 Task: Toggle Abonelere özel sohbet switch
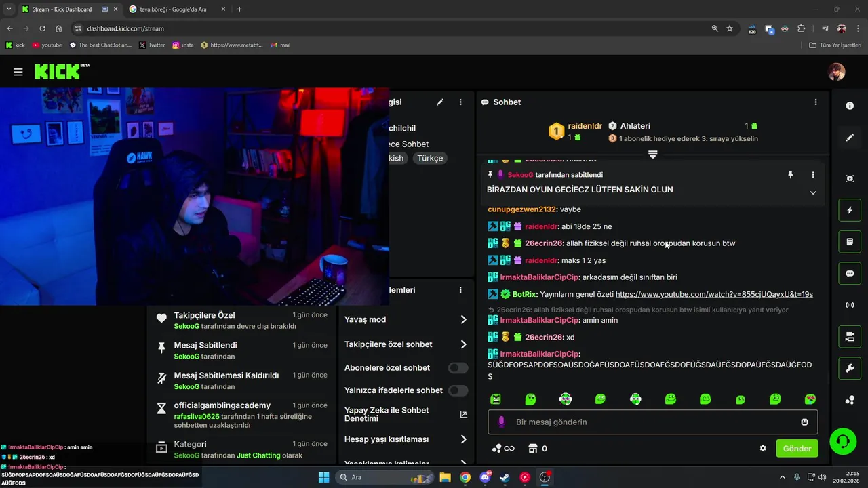(458, 368)
